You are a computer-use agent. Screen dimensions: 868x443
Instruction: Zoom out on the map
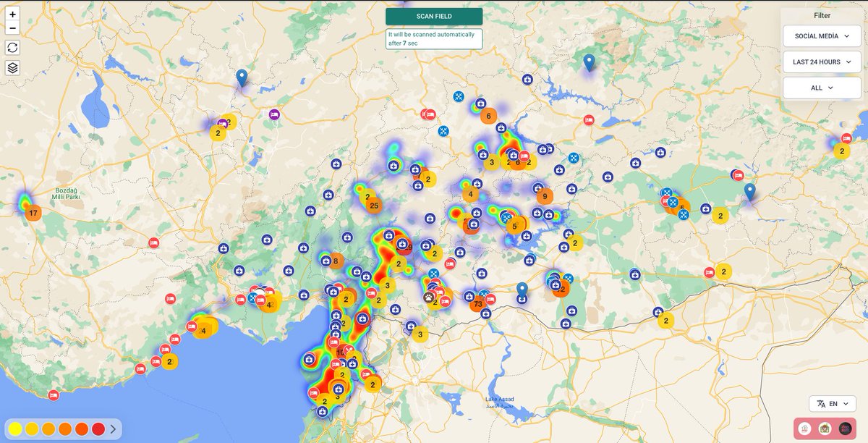point(12,28)
